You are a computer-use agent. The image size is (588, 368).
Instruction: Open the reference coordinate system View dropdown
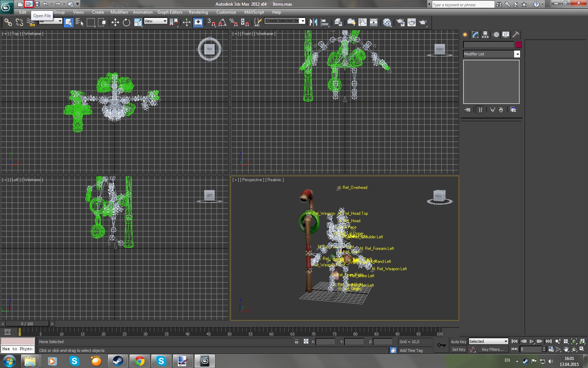point(155,21)
